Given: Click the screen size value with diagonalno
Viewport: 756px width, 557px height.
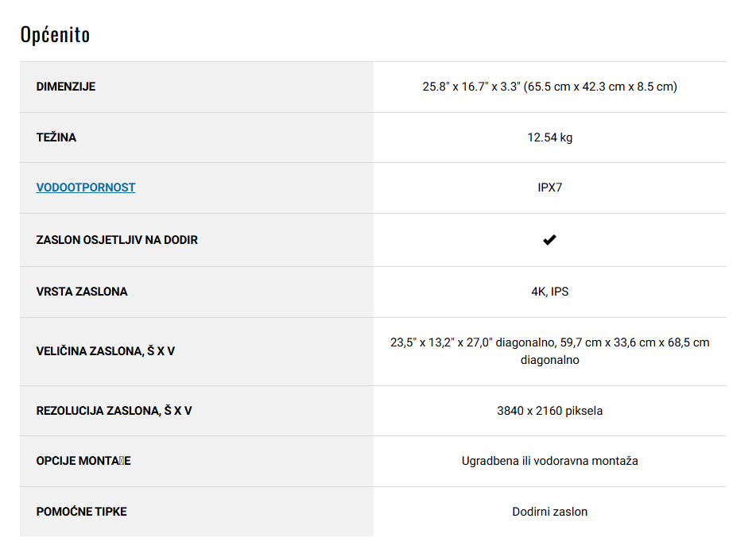Looking at the screenshot, I should click(x=549, y=351).
